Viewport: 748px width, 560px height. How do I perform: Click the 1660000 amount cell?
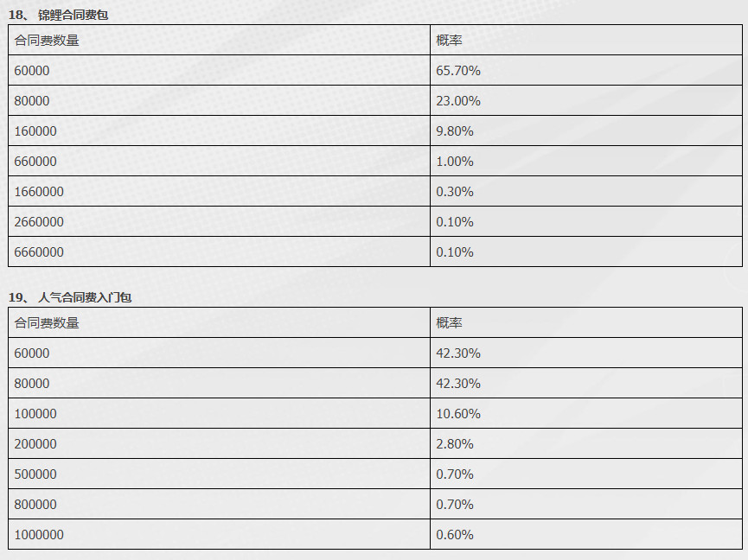(x=219, y=192)
